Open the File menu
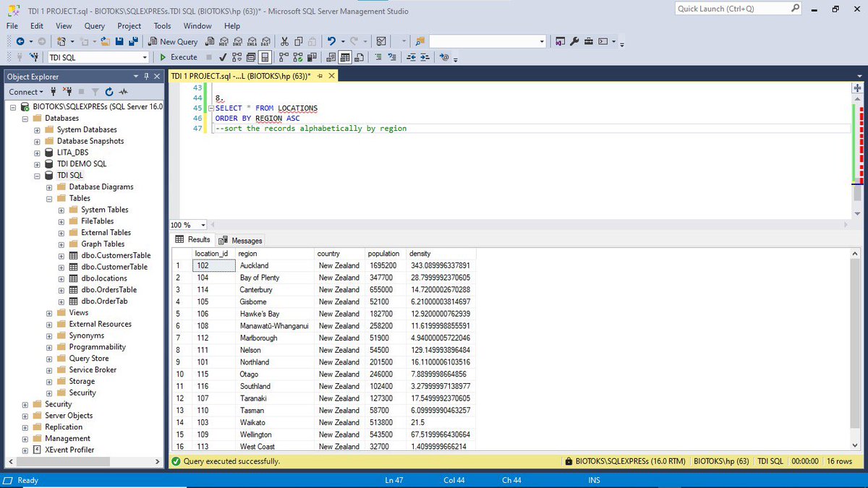Screen dimensions: 868x488 [12, 25]
